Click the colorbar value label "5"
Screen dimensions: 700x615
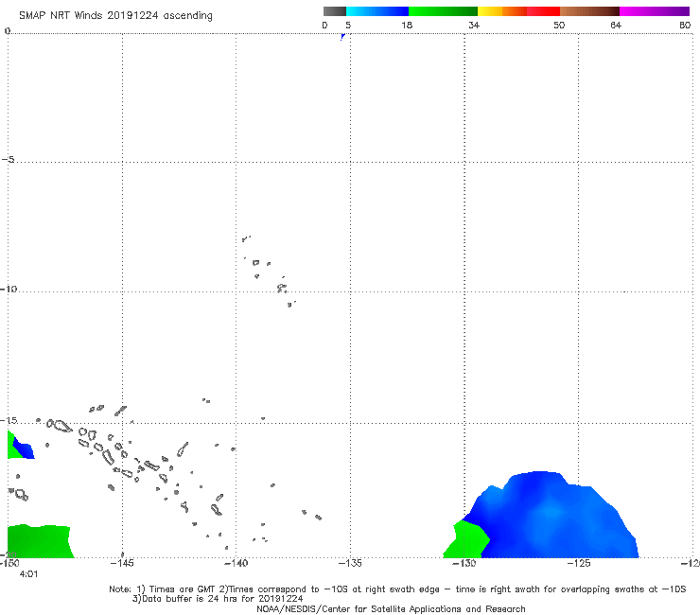[348, 25]
